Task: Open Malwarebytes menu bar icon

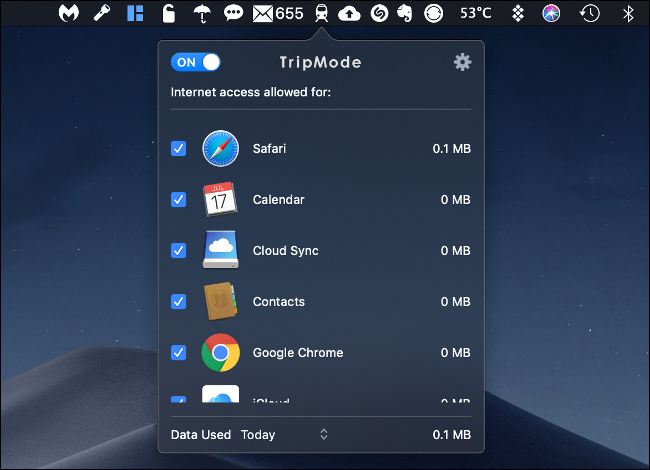Action: [68, 13]
